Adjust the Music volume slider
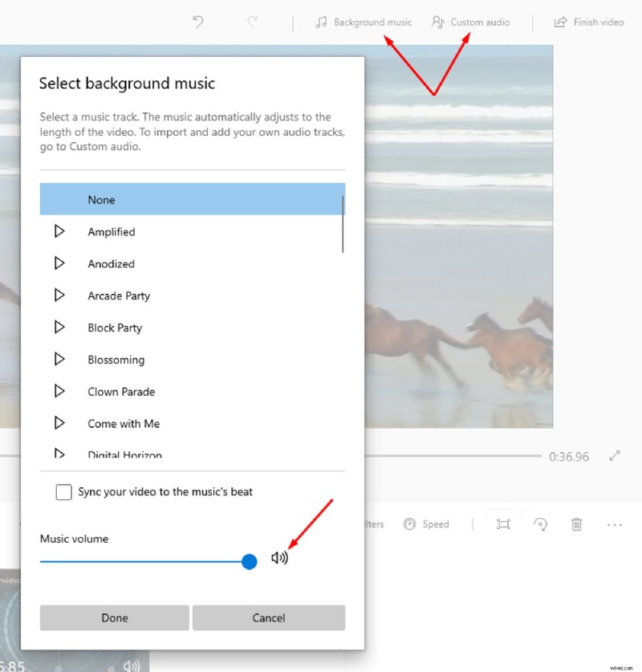642x672 pixels. point(249,561)
